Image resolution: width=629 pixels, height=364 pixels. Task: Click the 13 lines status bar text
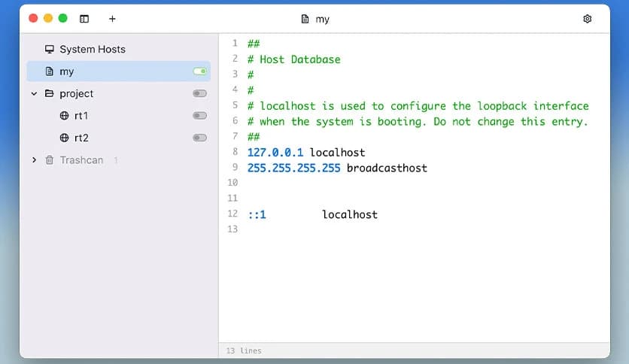pyautogui.click(x=243, y=351)
